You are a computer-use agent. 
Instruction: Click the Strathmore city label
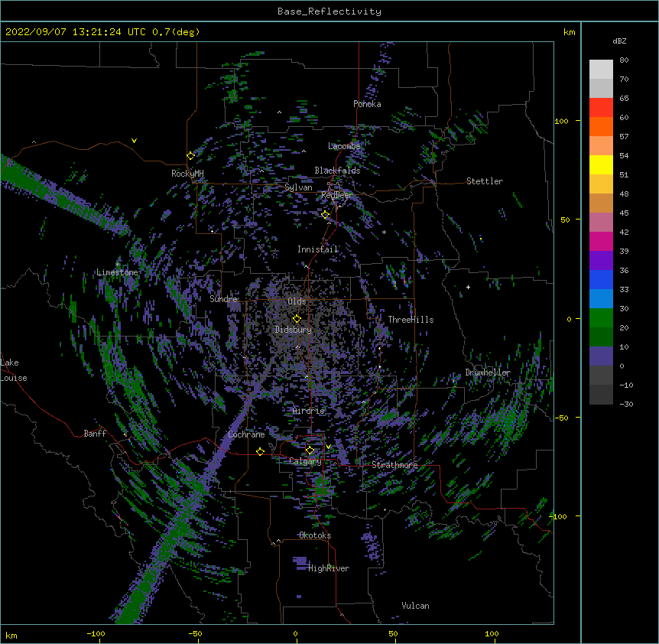(394, 465)
